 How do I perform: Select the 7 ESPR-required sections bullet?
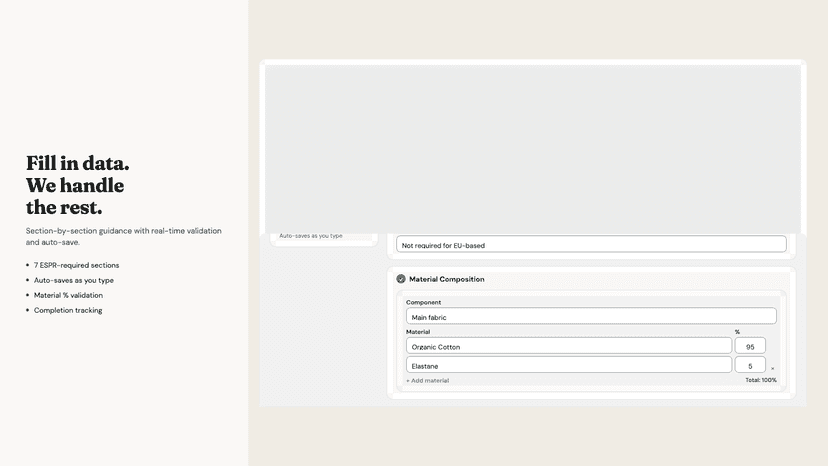[x=77, y=265]
